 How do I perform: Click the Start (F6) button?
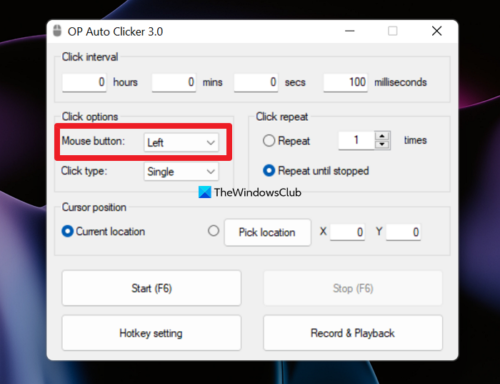tap(152, 288)
